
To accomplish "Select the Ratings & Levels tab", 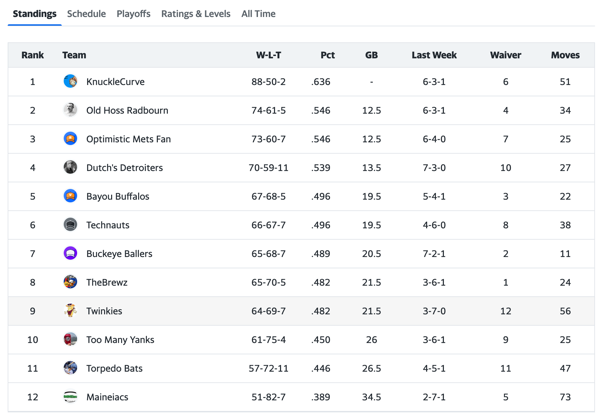I will click(195, 14).
